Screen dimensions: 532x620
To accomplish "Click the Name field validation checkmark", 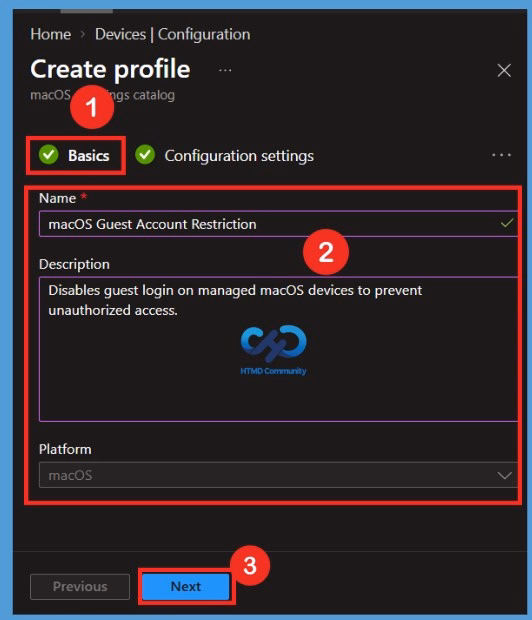I will [x=507, y=223].
